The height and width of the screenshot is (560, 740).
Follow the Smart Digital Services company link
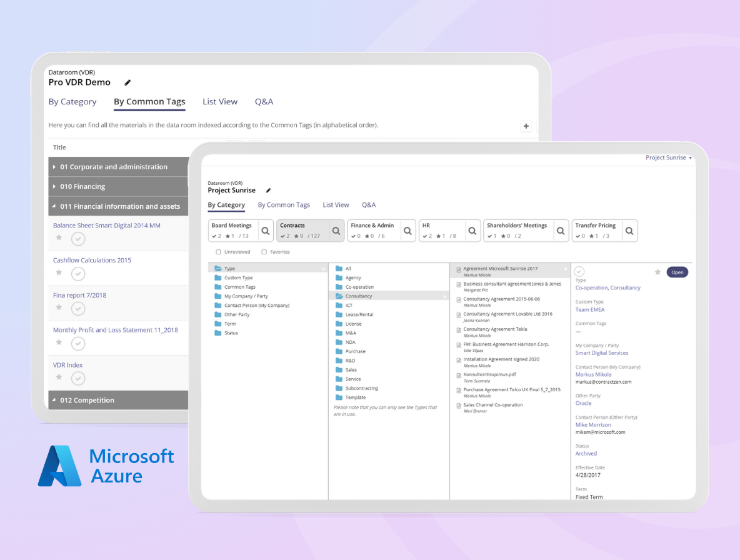click(601, 353)
